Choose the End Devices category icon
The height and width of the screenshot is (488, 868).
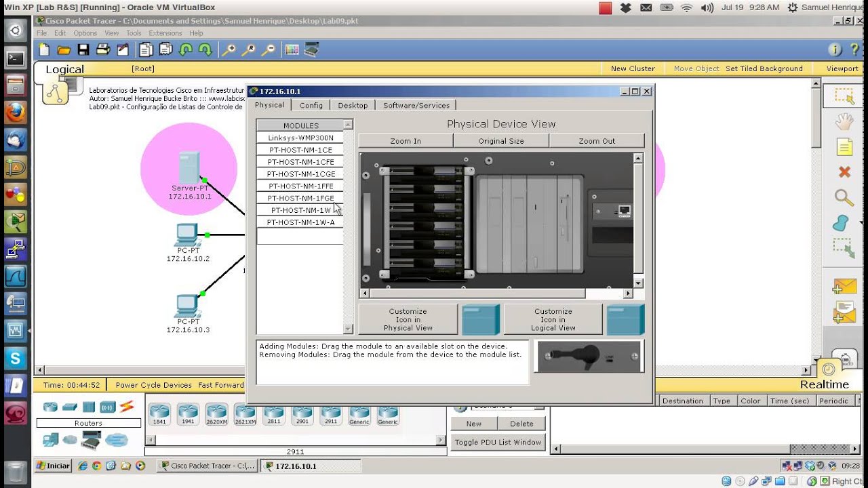[x=50, y=440]
